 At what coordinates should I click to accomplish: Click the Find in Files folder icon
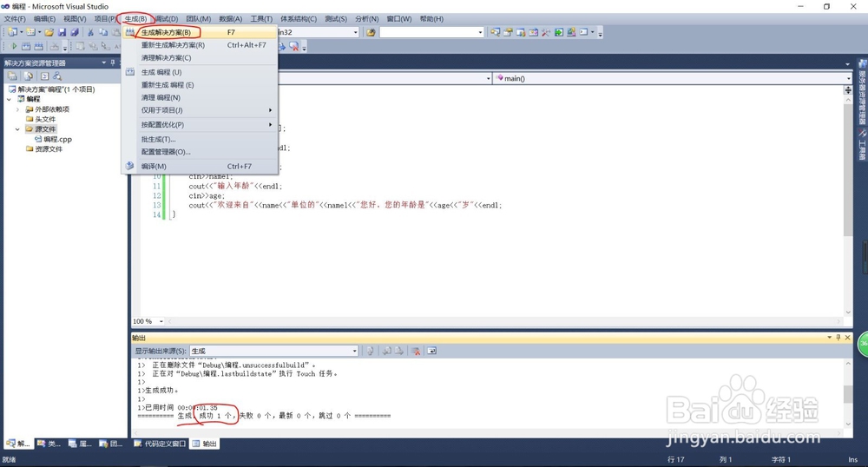click(371, 32)
